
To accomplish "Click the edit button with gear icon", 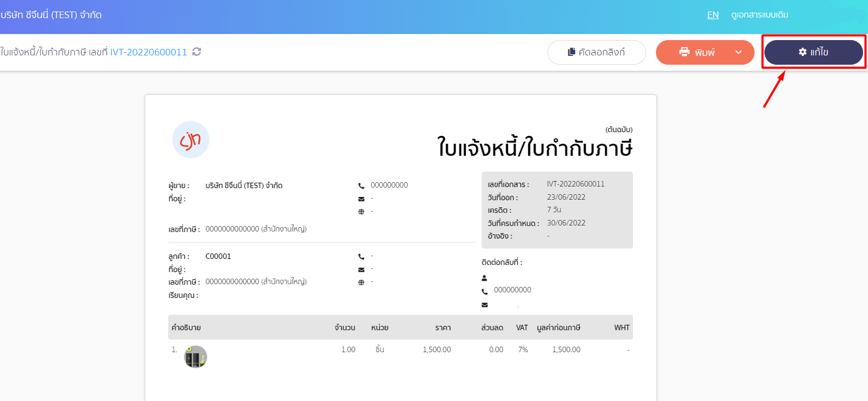I will tap(813, 52).
